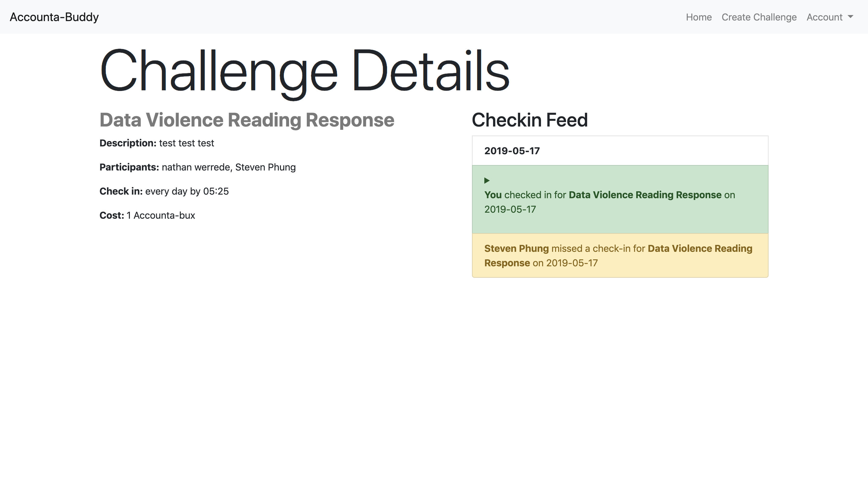The image size is (868, 494).
Task: Click the Account dropdown caret arrow
Action: (850, 17)
